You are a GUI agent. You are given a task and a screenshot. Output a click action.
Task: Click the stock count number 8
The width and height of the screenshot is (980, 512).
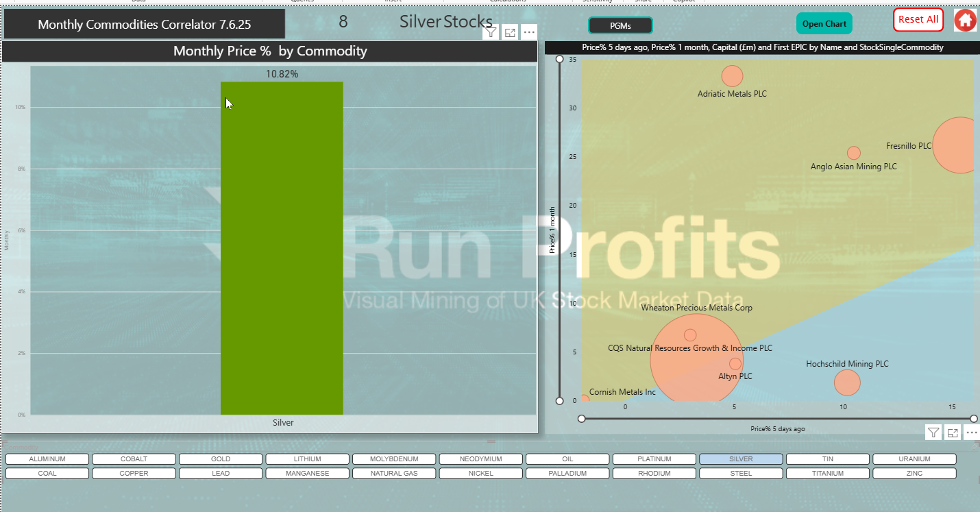343,22
